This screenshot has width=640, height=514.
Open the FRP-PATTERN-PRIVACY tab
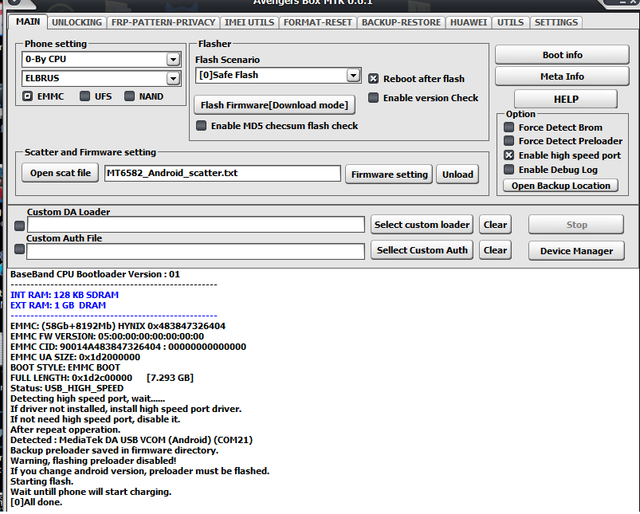(163, 22)
